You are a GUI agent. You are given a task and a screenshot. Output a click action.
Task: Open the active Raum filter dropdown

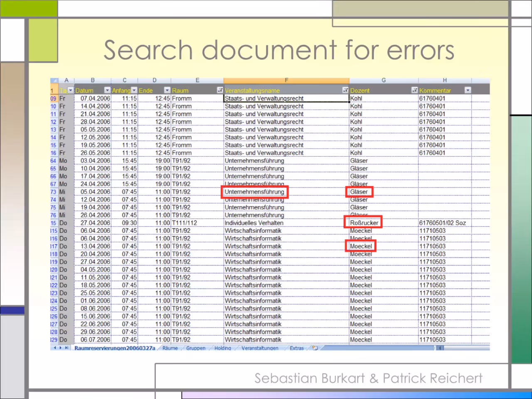[x=220, y=90]
